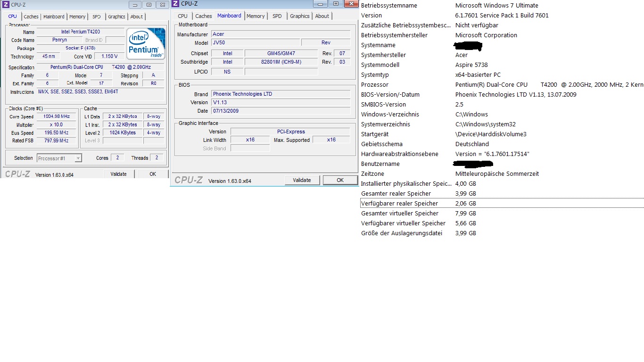Open the Caches tab in the left CPU-Z window
Viewport: 644px width, 362px height.
31,16
